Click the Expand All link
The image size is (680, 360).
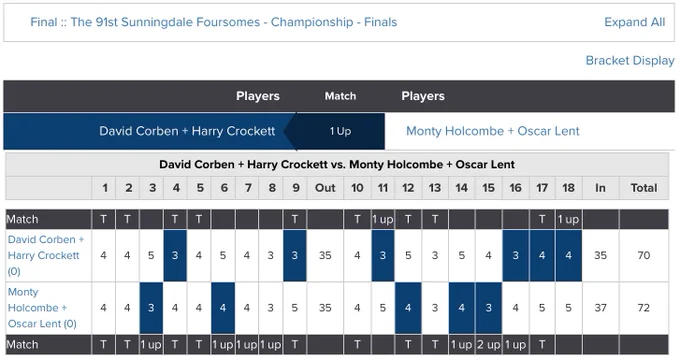tap(634, 22)
